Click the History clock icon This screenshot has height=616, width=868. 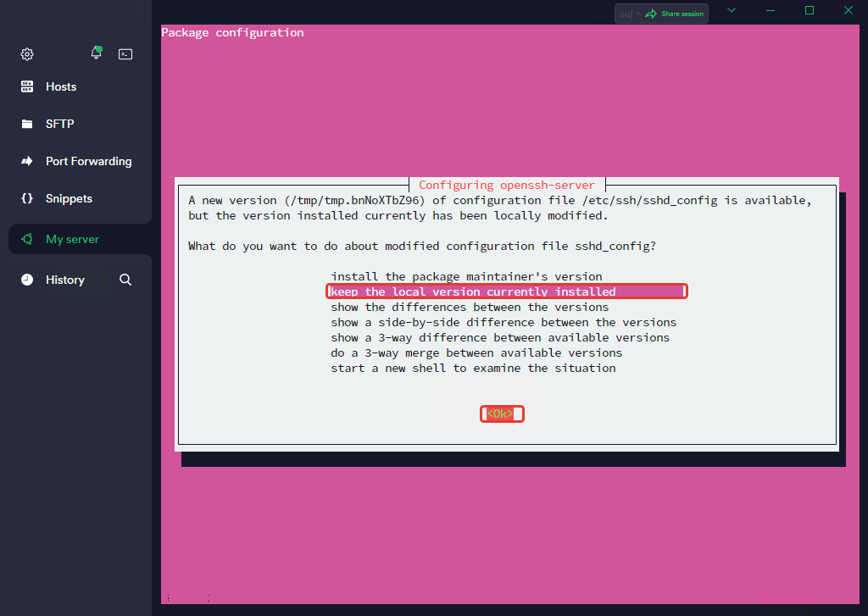click(x=27, y=280)
